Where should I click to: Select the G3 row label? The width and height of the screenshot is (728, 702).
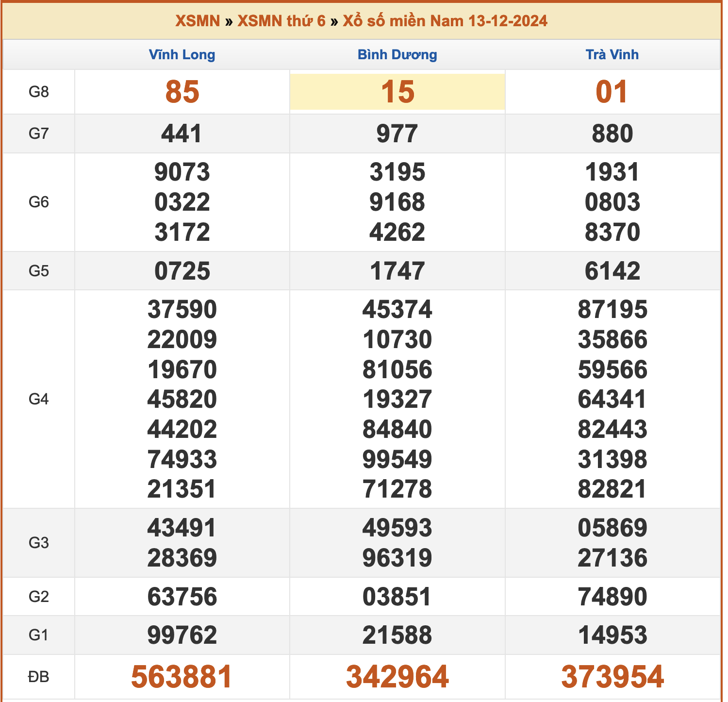click(x=39, y=543)
